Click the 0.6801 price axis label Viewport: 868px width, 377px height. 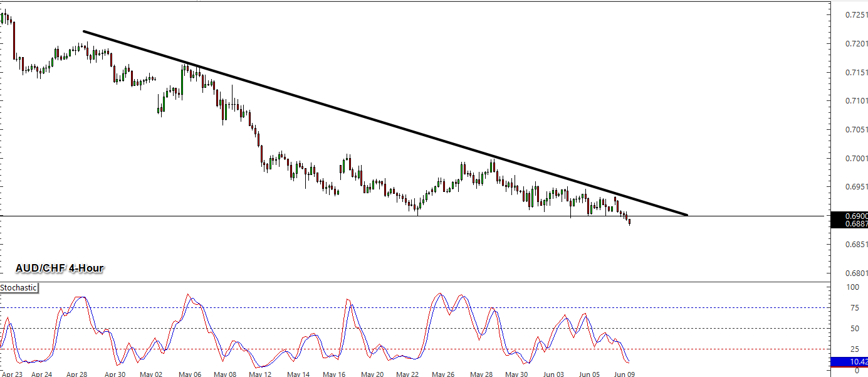(x=855, y=273)
